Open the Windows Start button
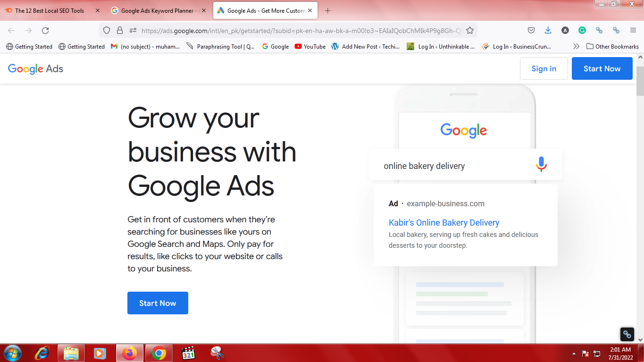Image resolution: width=644 pixels, height=362 pixels. (12, 353)
